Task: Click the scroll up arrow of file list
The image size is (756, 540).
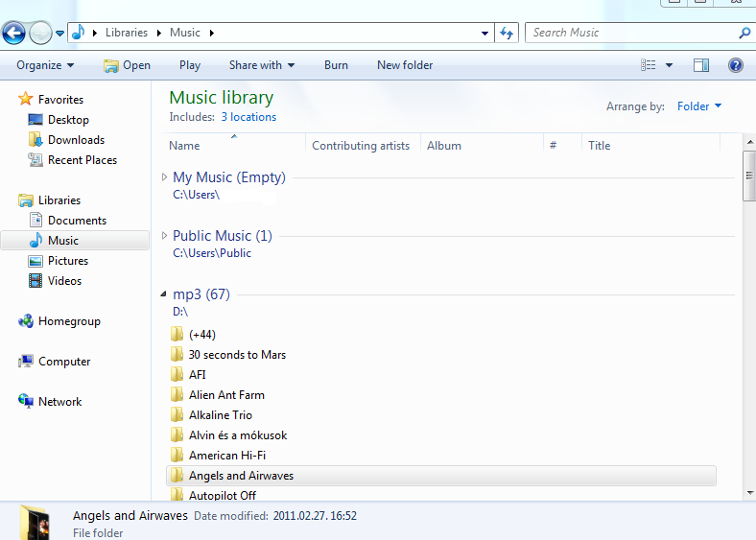Action: [749, 142]
